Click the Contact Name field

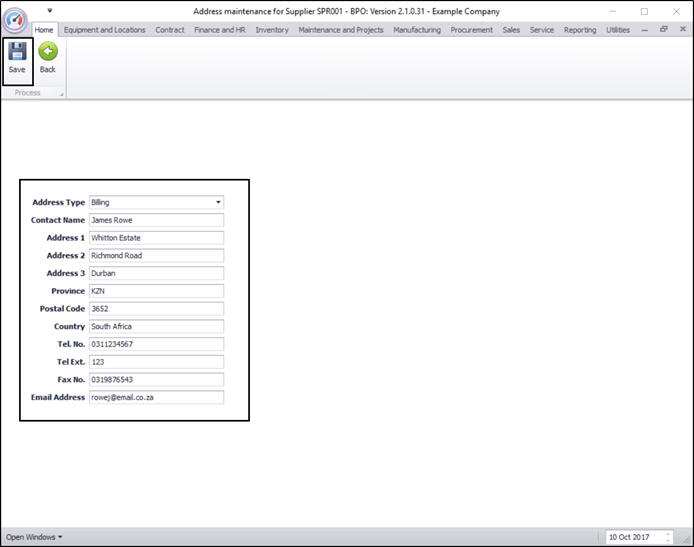[157, 220]
